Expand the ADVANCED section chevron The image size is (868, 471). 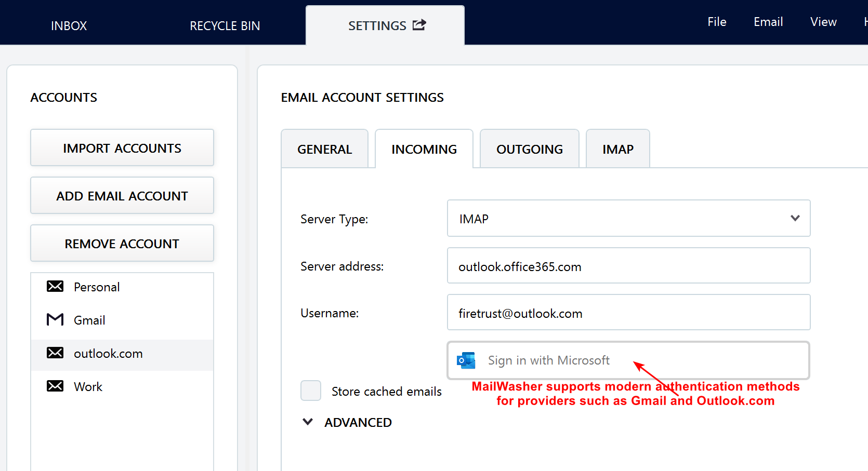308,422
